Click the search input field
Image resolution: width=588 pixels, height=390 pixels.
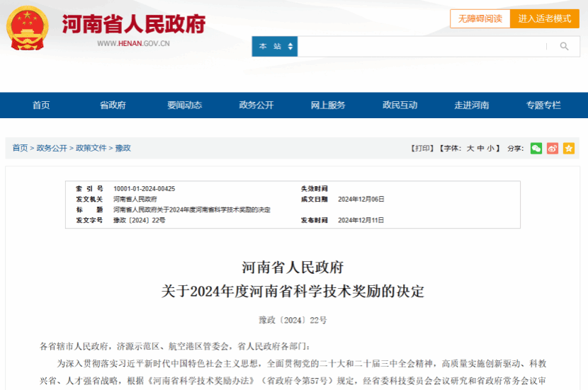422,47
